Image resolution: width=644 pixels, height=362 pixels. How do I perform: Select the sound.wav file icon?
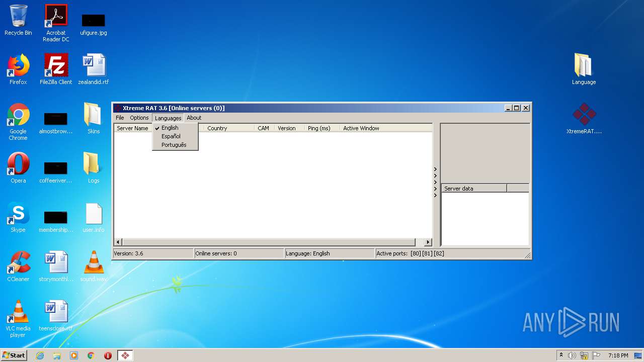(94, 267)
